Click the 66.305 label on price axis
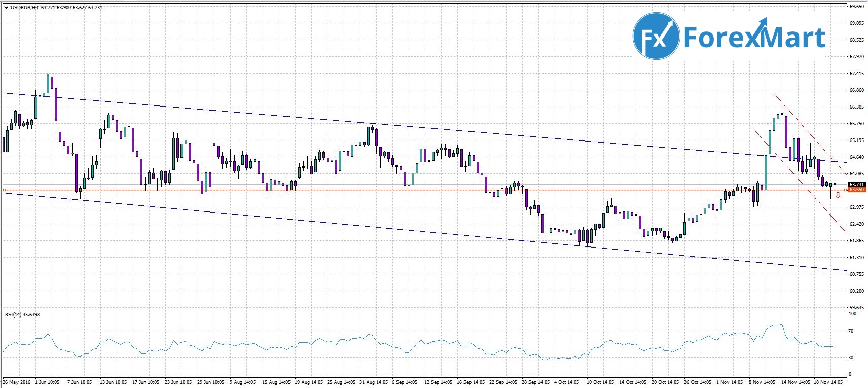The width and height of the screenshot is (868, 388). point(856,107)
